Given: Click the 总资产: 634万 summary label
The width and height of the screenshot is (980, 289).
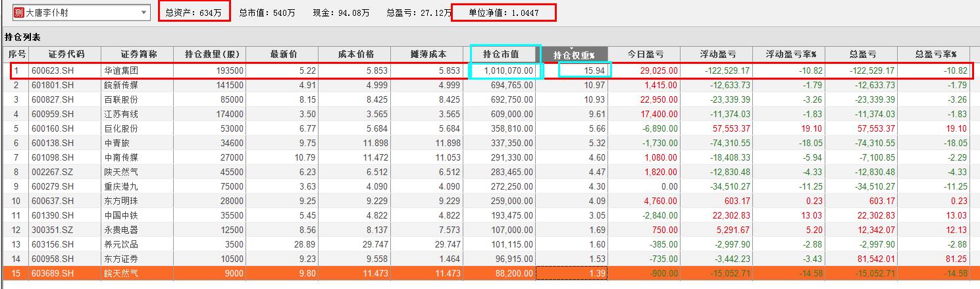Looking at the screenshot, I should pos(194,12).
